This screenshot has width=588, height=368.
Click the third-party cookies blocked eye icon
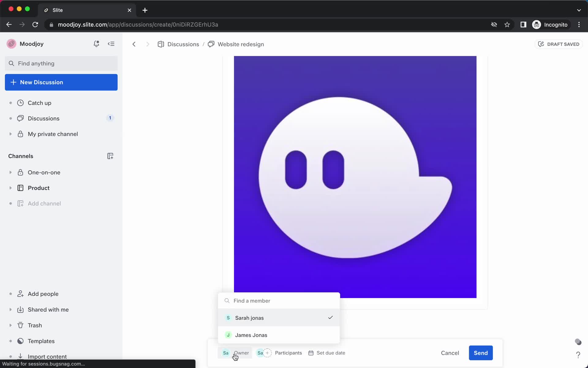point(494,25)
